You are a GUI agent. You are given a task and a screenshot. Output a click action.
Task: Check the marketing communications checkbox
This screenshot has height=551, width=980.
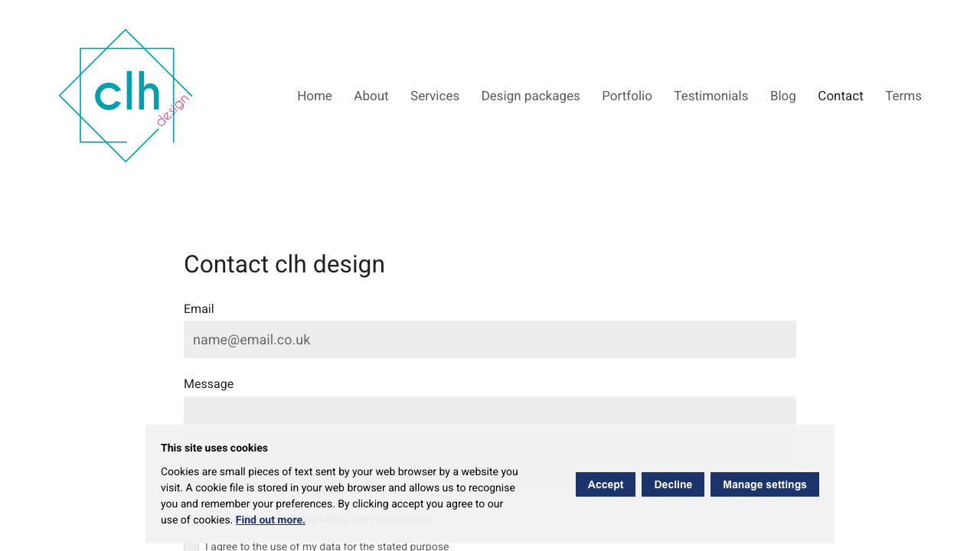pos(191,519)
